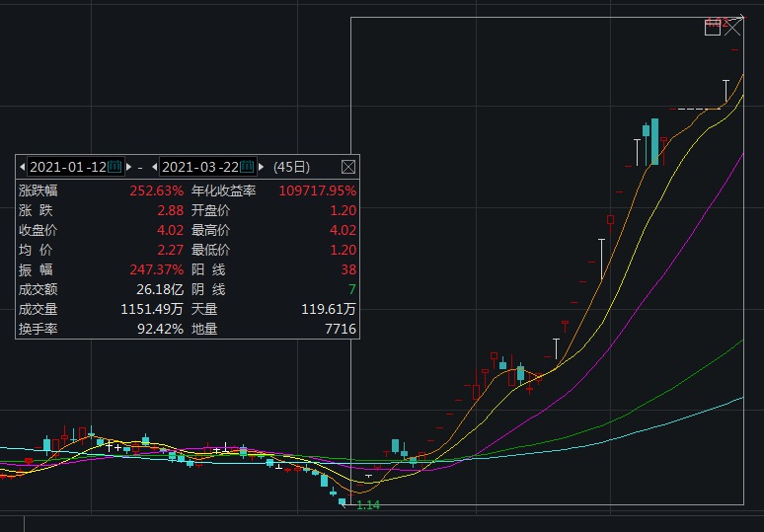Click the 2021-01-12 start date field

[x=66, y=167]
